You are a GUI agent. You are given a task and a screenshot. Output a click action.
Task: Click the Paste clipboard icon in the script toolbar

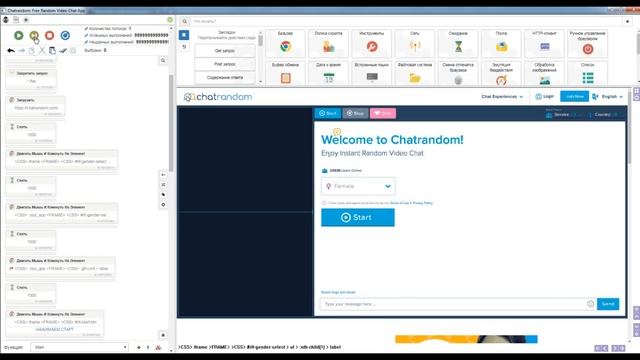click(52, 51)
